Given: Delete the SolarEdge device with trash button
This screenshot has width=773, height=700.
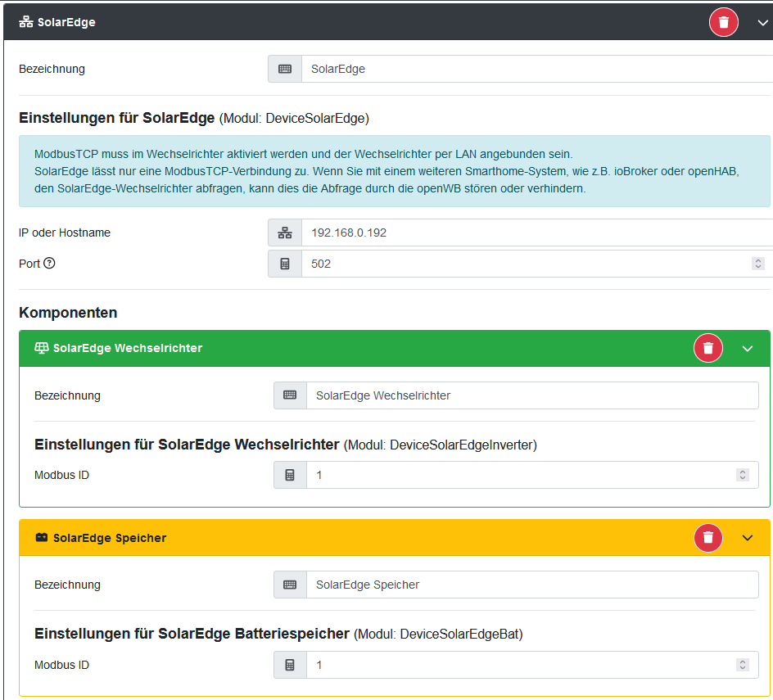Looking at the screenshot, I should [x=723, y=22].
